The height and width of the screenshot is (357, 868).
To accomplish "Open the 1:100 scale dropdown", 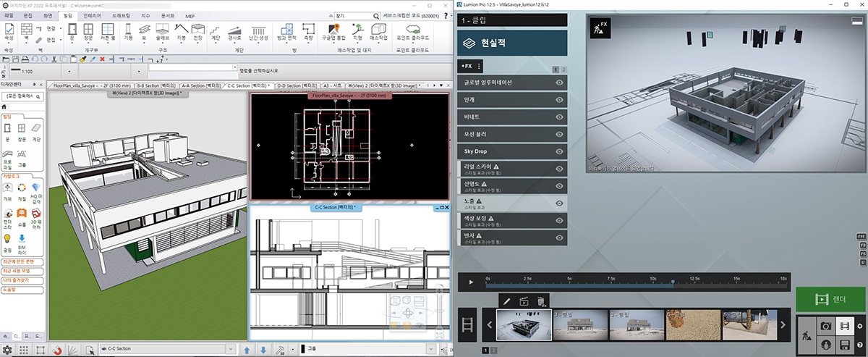I will coord(70,70).
